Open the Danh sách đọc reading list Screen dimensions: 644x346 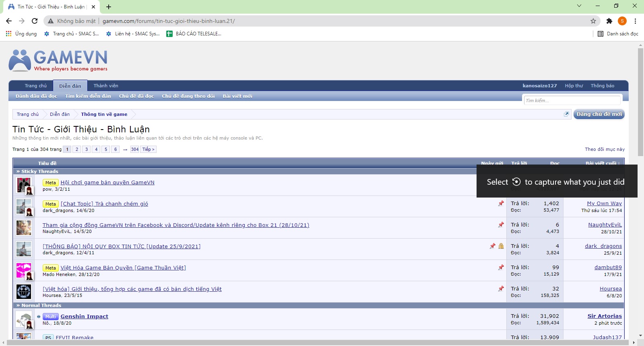(x=618, y=34)
